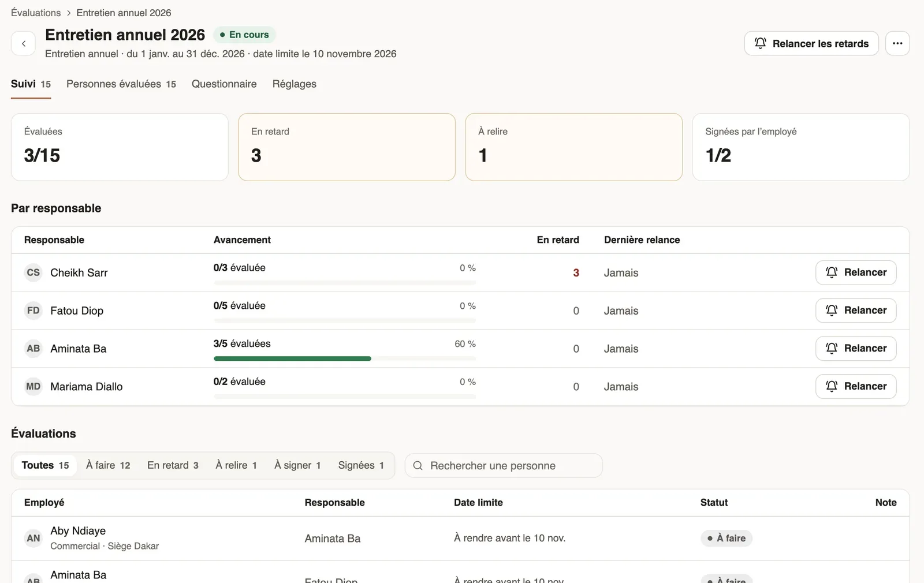Click the CS avatar for Cheikh Sarr
Image resolution: width=924 pixels, height=583 pixels.
(33, 272)
